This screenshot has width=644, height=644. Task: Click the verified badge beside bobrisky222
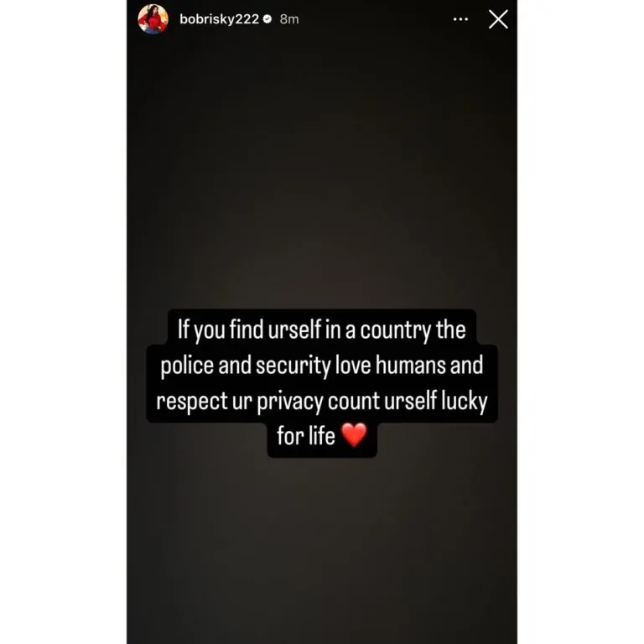click(267, 19)
